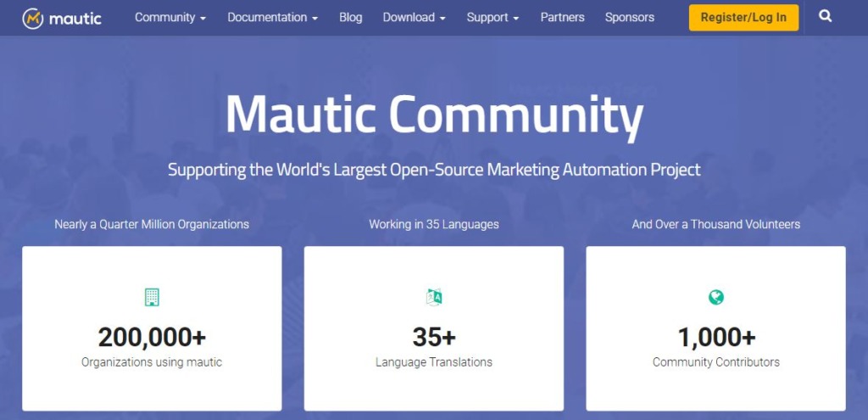Click 'Nearly a Quarter Million Organizations' text

(x=152, y=224)
